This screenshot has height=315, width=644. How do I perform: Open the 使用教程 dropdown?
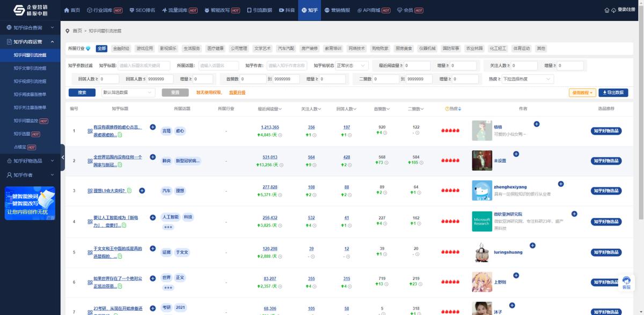tap(582, 93)
